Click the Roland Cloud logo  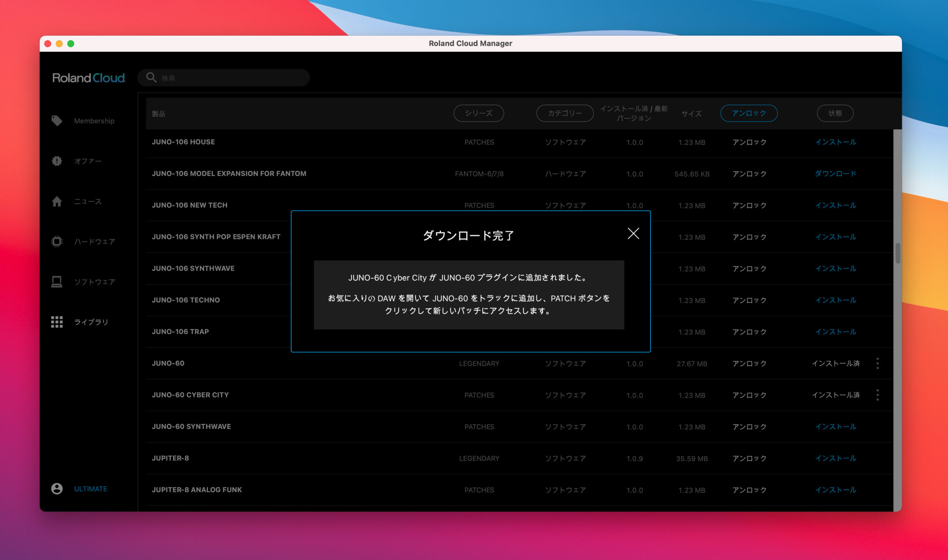coord(89,78)
